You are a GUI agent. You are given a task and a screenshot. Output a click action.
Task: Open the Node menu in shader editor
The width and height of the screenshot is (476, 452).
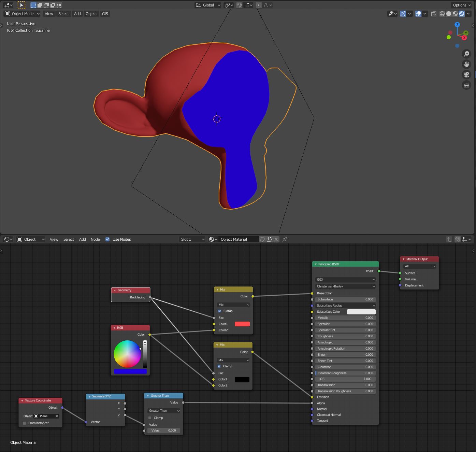pyautogui.click(x=95, y=239)
